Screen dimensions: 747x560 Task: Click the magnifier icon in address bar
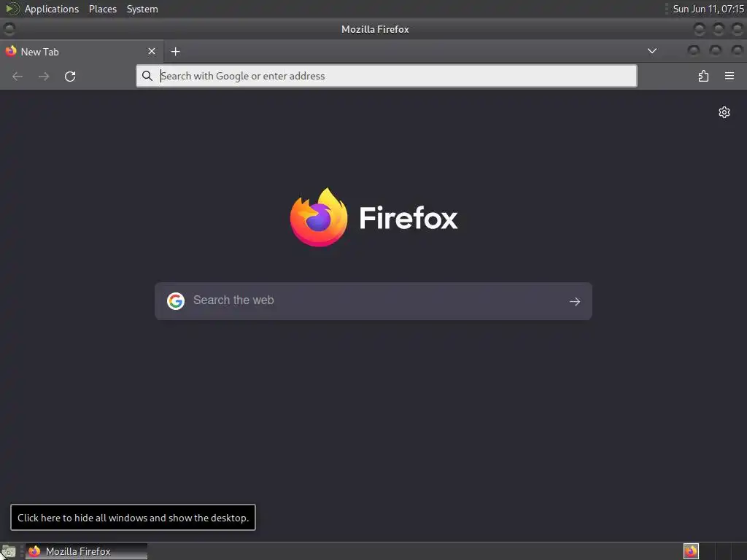[x=147, y=76]
